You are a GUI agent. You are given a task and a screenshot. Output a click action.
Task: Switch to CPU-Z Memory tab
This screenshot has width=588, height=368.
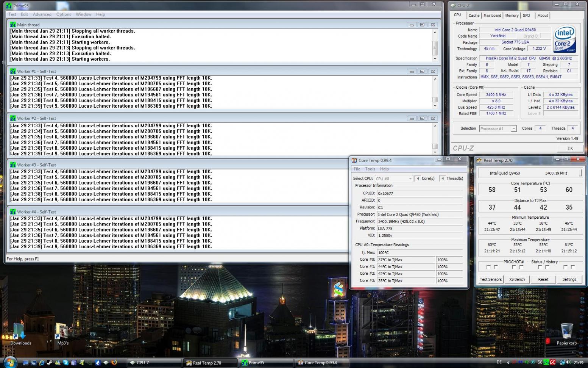(512, 16)
